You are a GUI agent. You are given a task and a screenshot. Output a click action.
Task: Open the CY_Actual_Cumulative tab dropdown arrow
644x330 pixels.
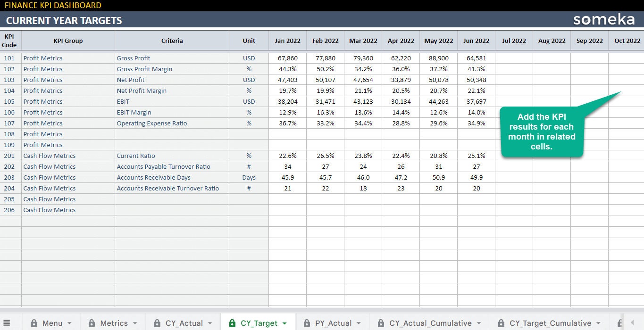click(478, 323)
